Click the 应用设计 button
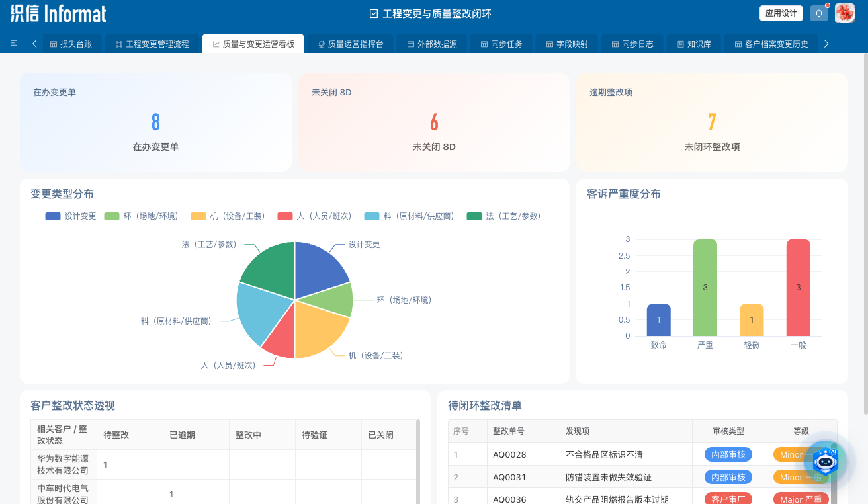 [781, 13]
